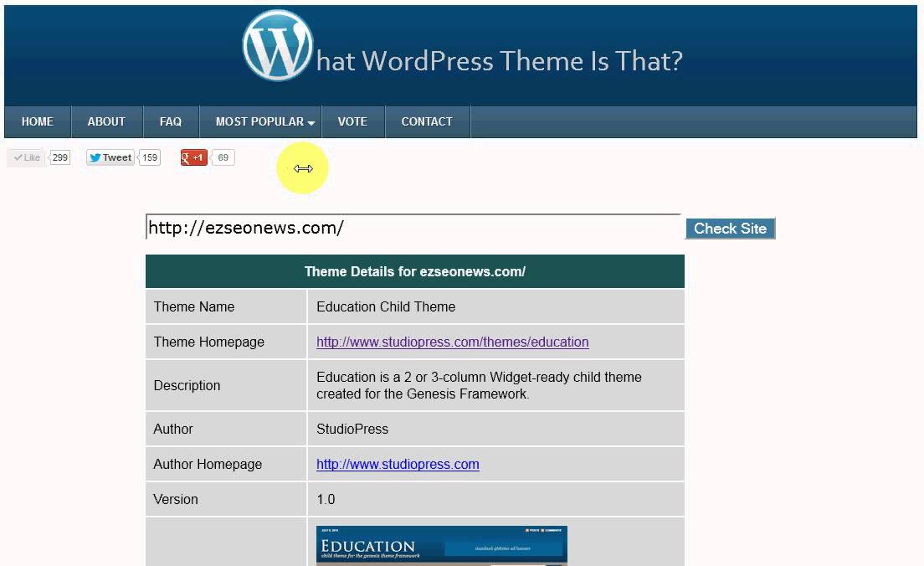Click the Check Site button
The height and width of the screenshot is (566, 924).
[730, 229]
